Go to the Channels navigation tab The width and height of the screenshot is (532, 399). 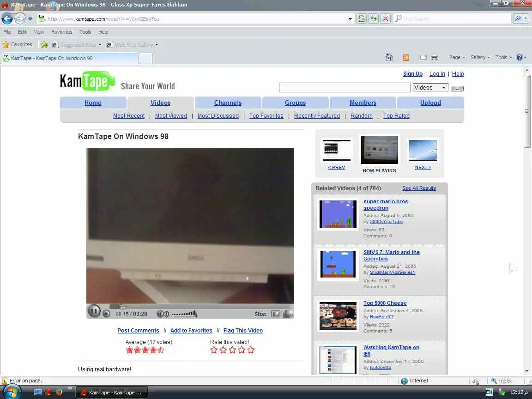pyautogui.click(x=228, y=103)
